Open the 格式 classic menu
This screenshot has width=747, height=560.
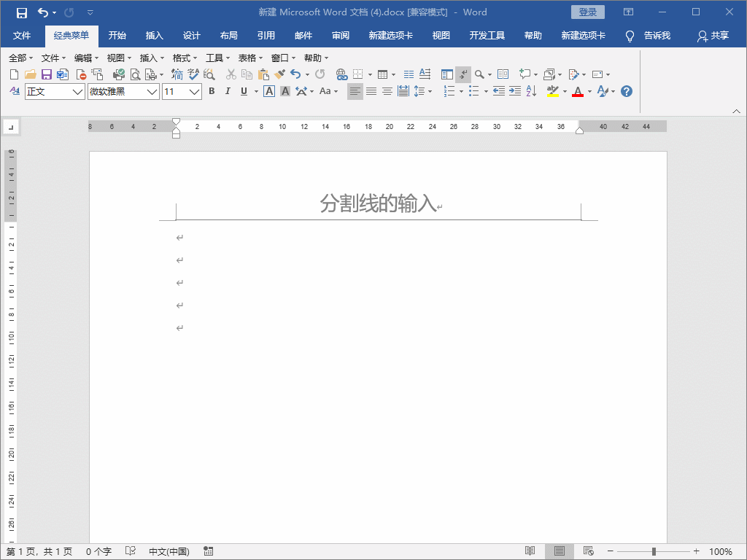click(185, 58)
